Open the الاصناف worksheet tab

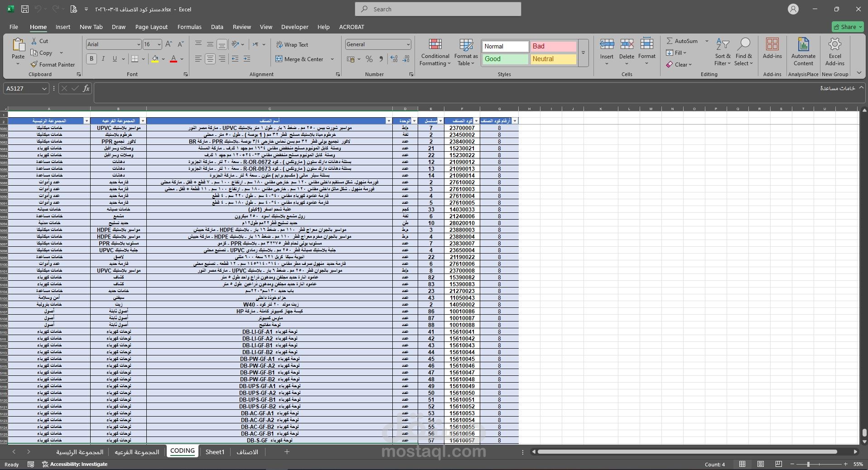point(247,452)
